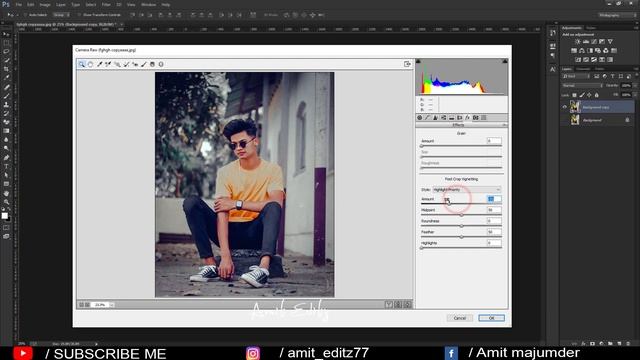640x360 pixels.
Task: Select the Background layer
Action: (x=598, y=120)
